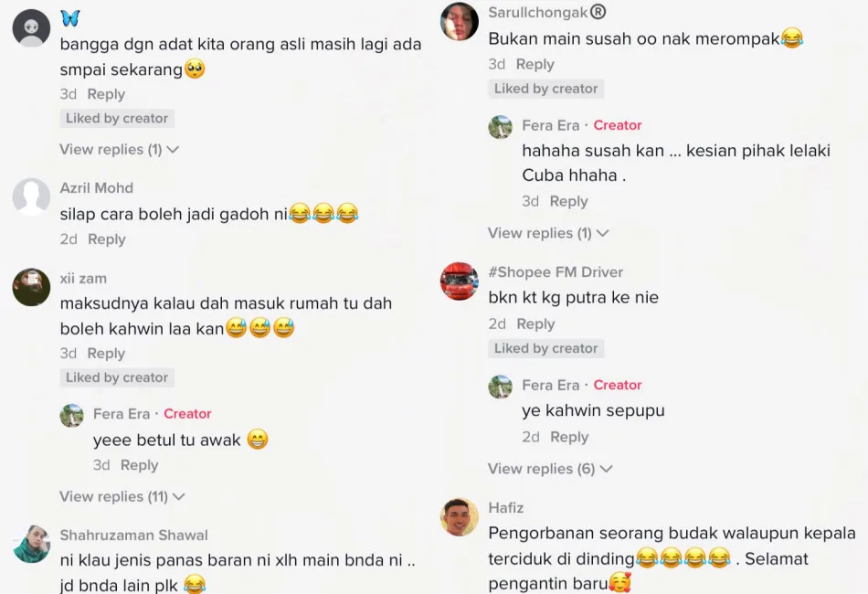Open Fera Era's avatar beside 'ye kahwin sepupu'
868x594 pixels.
(x=501, y=387)
